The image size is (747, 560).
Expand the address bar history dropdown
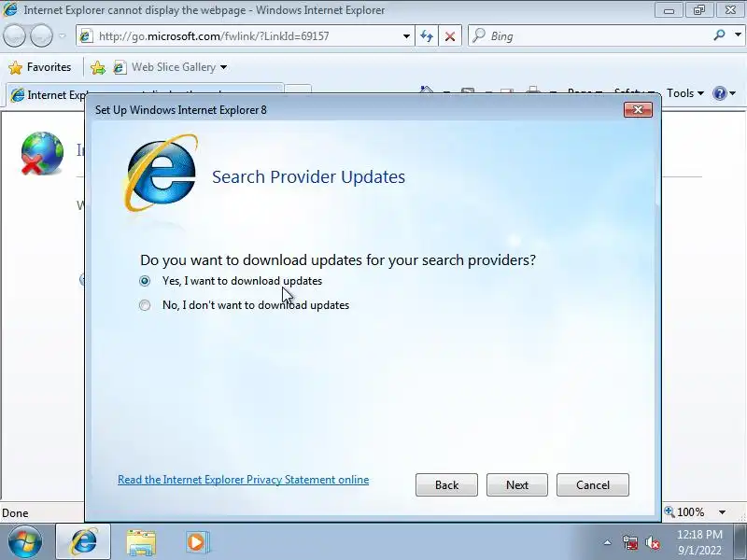pyautogui.click(x=406, y=36)
